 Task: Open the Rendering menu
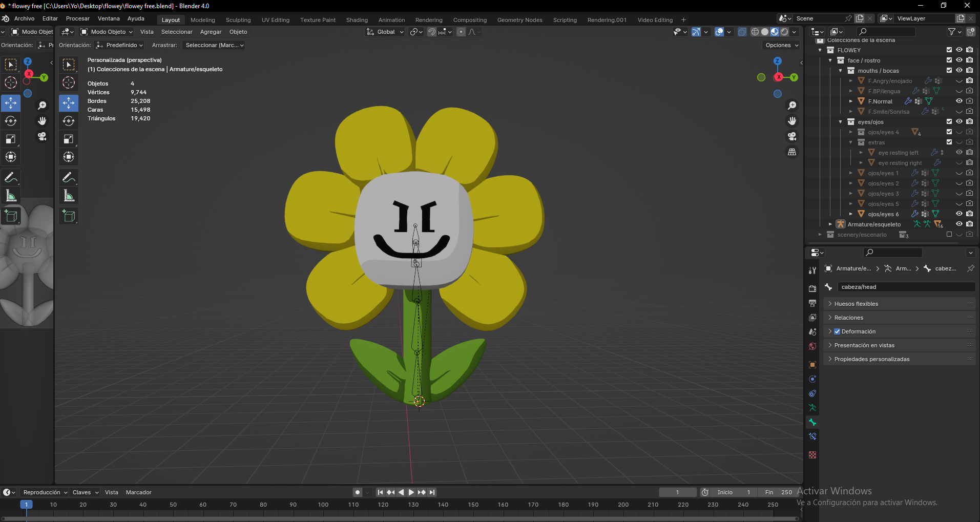coord(429,19)
